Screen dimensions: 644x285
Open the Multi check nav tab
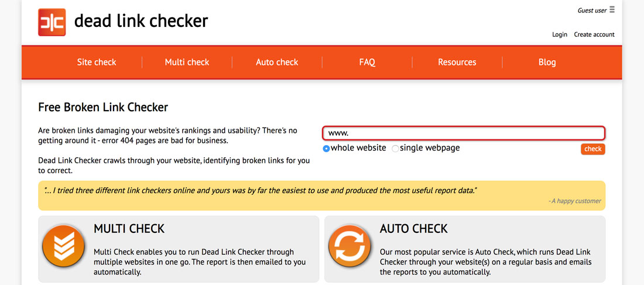187,62
